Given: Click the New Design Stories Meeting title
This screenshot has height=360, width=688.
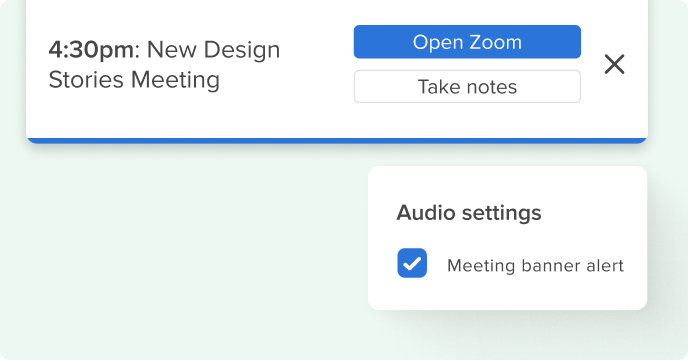Looking at the screenshot, I should [164, 65].
